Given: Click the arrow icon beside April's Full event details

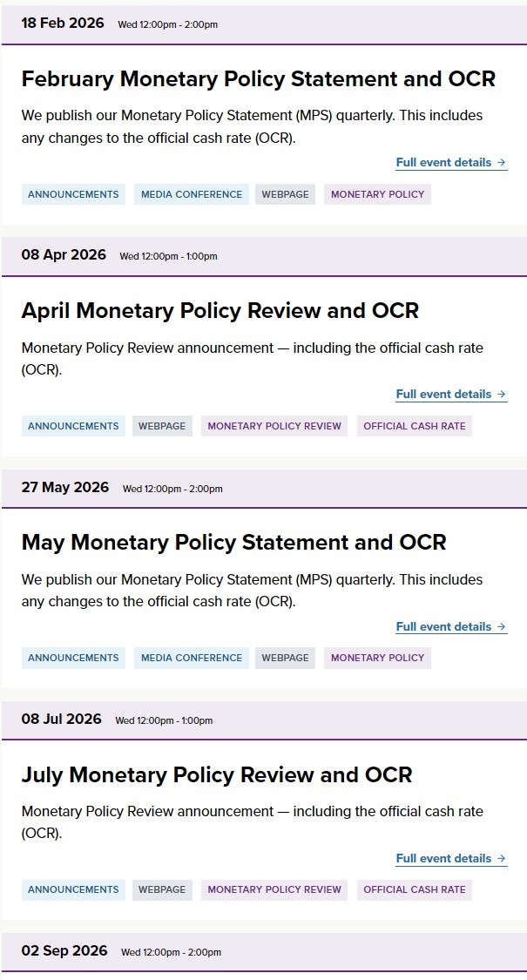Looking at the screenshot, I should tap(502, 394).
